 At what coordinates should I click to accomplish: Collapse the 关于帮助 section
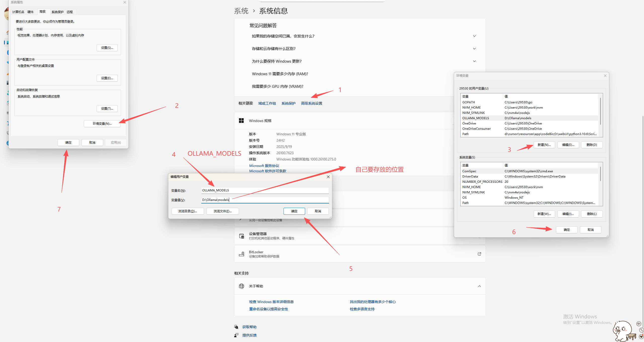point(479,286)
